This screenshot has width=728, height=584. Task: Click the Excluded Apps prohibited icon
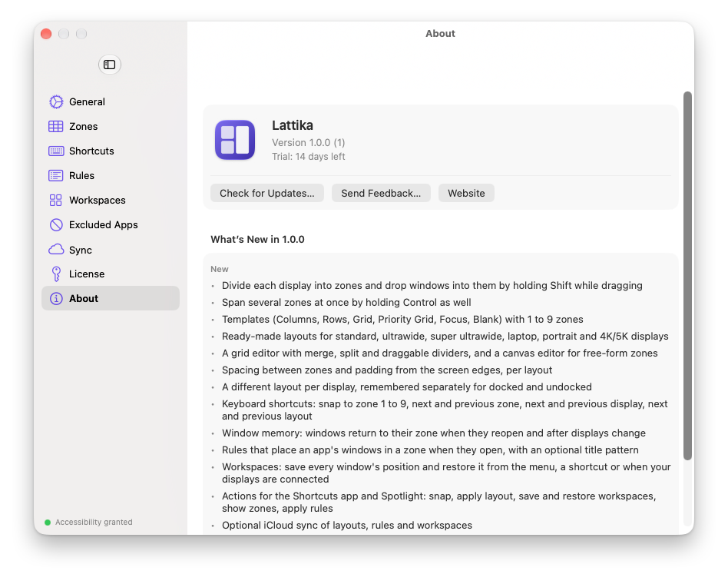point(56,225)
